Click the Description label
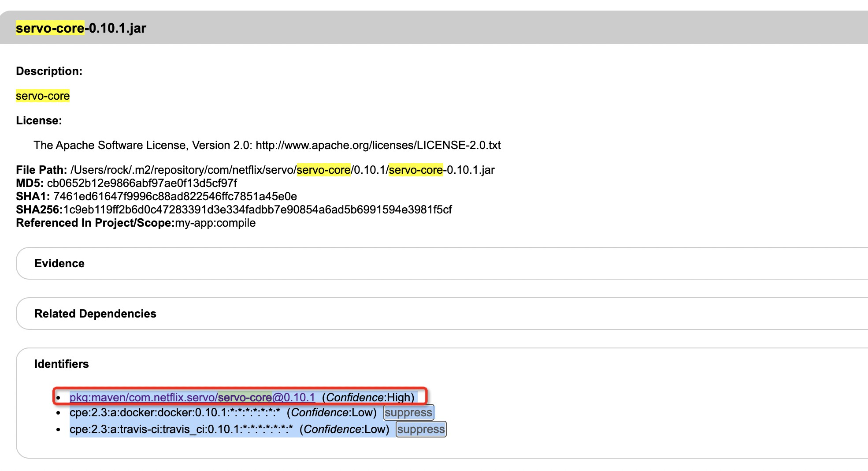Viewport: 868px width, 471px height. (49, 71)
